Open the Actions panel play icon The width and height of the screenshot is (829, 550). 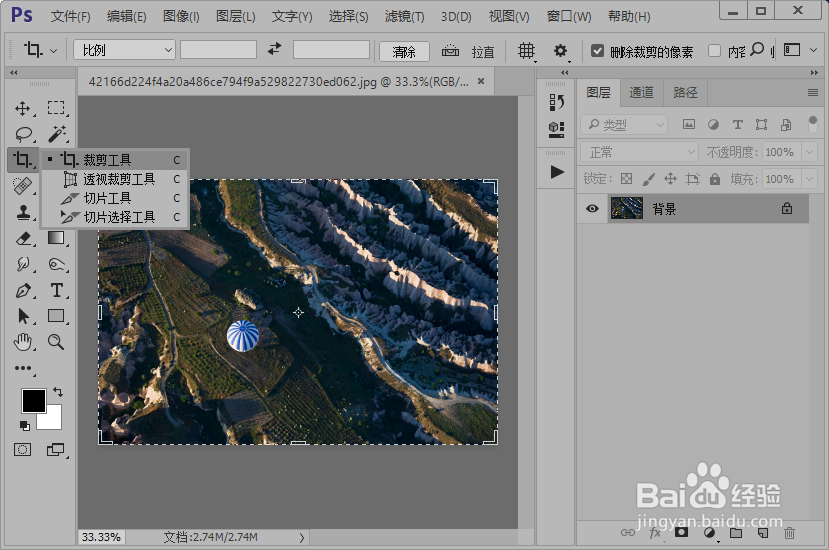[557, 172]
